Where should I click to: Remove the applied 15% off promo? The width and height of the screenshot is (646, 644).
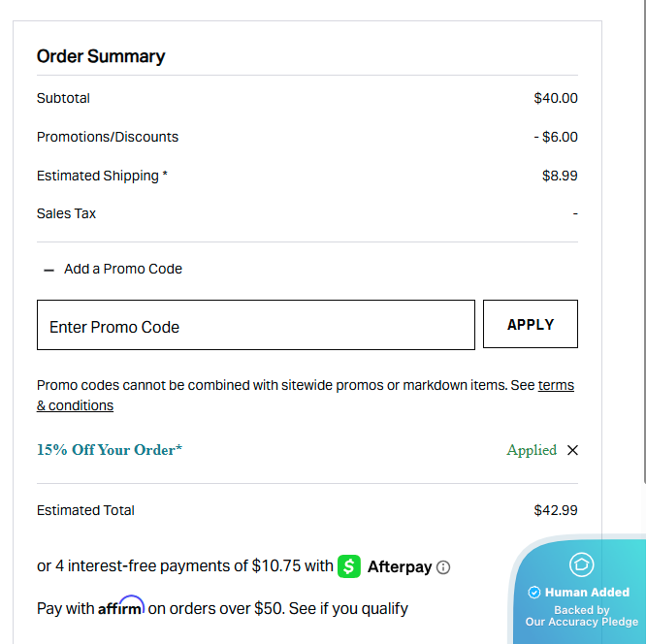tap(572, 450)
